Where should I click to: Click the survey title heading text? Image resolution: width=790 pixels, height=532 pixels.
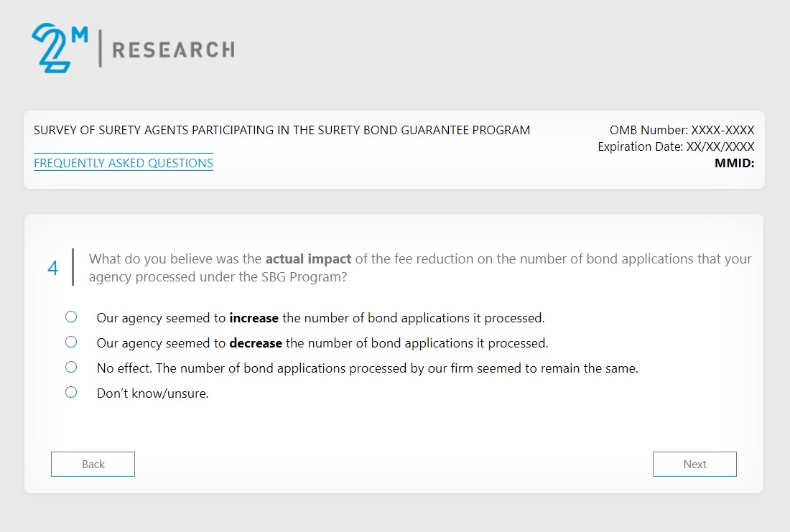click(x=282, y=131)
